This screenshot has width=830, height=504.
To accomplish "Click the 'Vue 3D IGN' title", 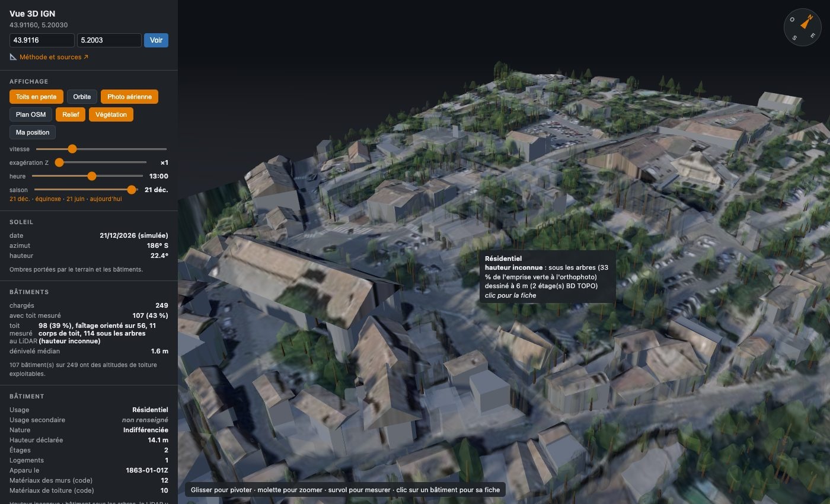I will [x=33, y=14].
